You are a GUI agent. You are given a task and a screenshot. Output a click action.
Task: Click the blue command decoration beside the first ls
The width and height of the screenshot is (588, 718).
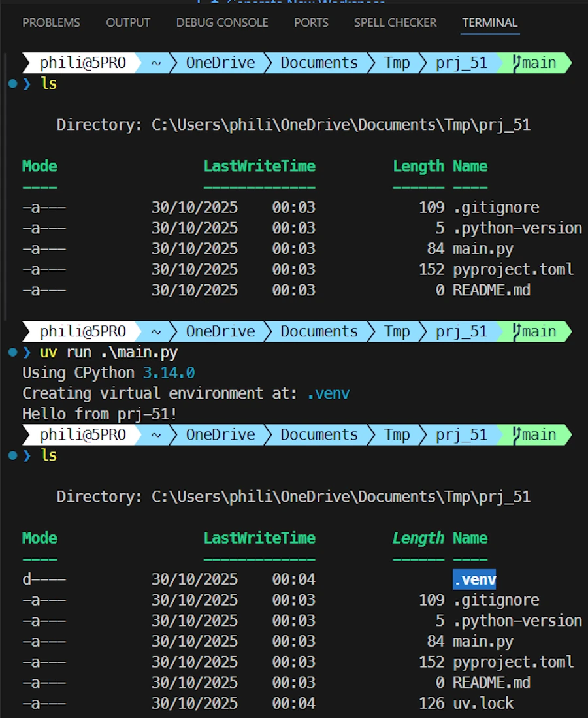click(x=12, y=84)
